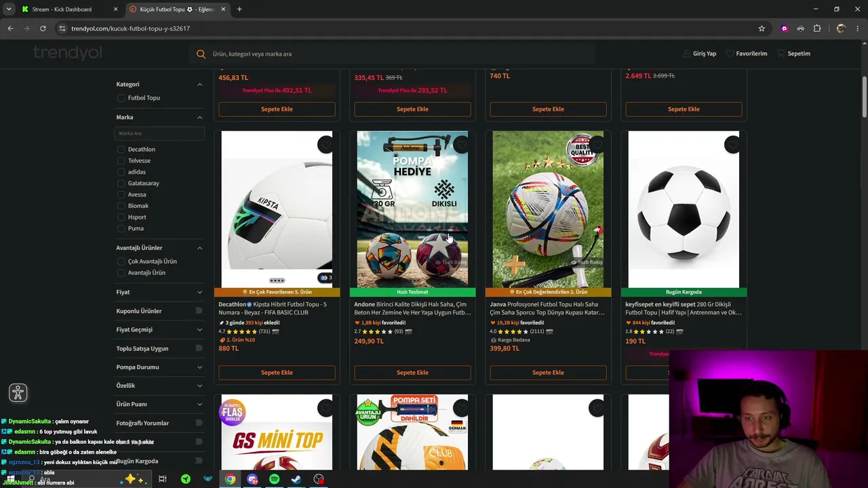The height and width of the screenshot is (488, 868).
Task: Click the Trendyol logo
Action: click(67, 53)
